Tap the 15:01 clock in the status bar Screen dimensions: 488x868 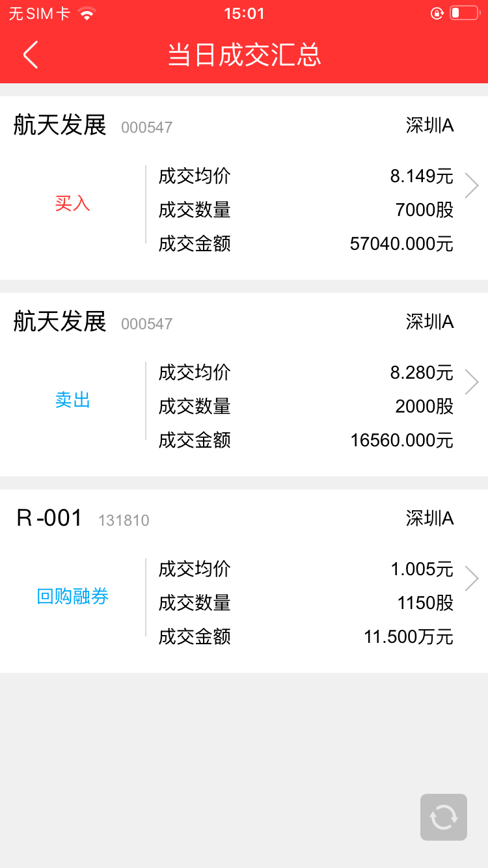coord(244,14)
